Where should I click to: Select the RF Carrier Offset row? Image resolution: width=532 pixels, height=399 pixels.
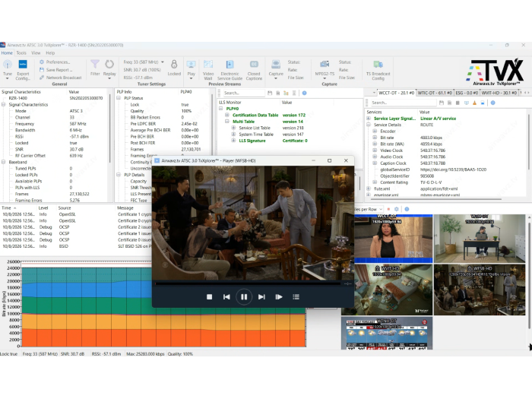point(54,156)
